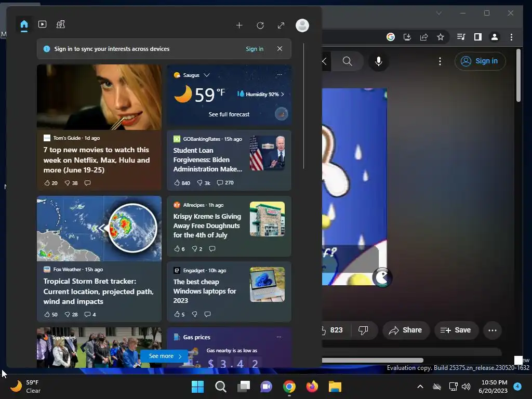Open Chrome three-dot menu

point(511,37)
